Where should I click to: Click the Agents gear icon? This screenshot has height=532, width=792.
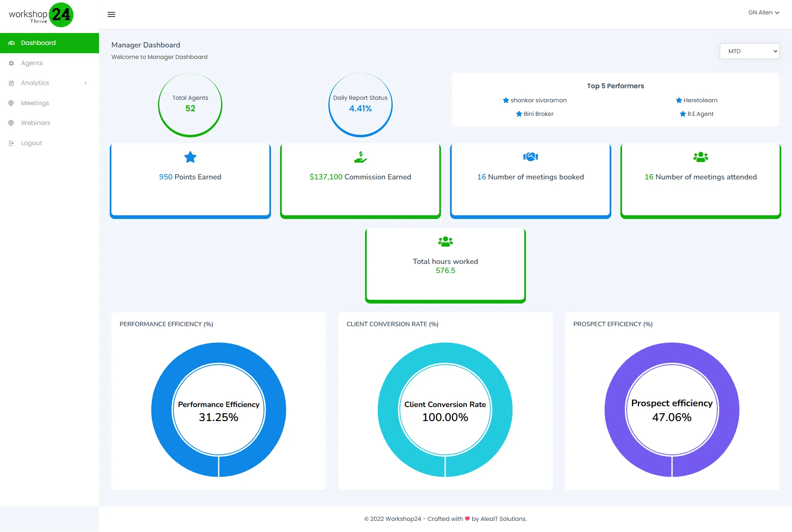coord(12,63)
